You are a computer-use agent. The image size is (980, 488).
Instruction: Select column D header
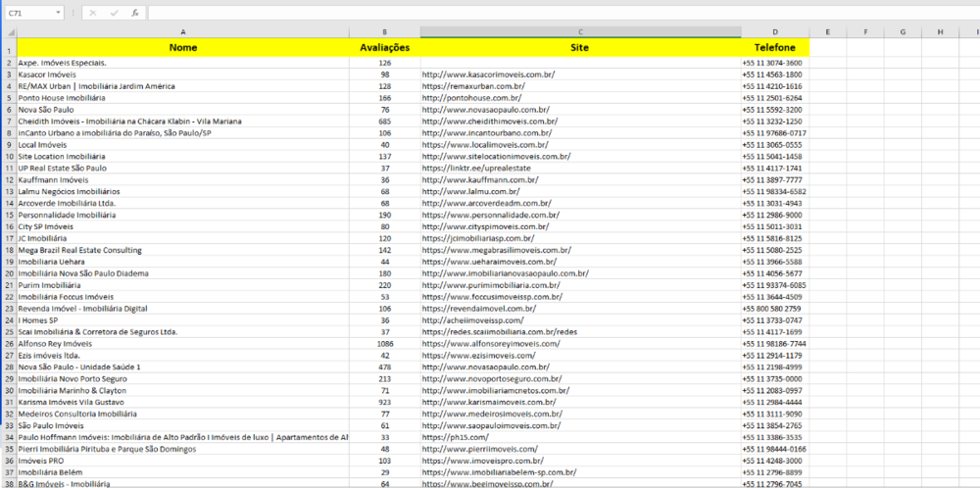pyautogui.click(x=775, y=32)
